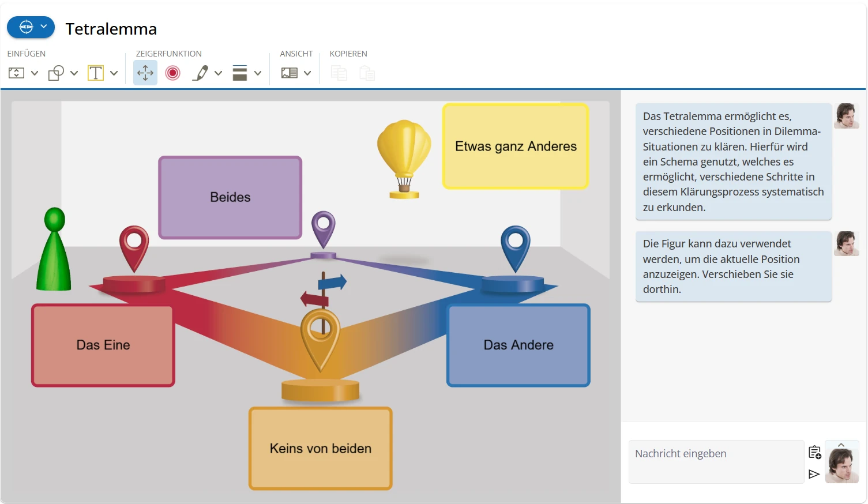Expand the pen tool options dropdown
The image size is (868, 504).
[x=218, y=73]
